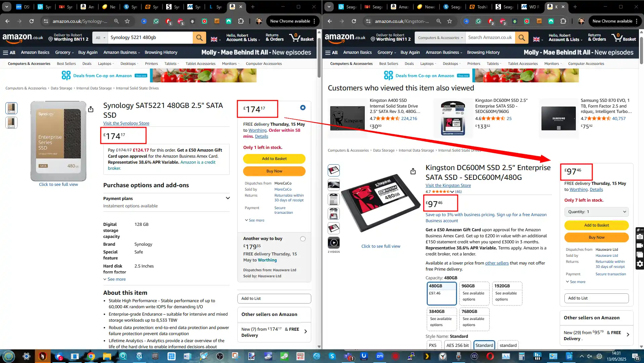This screenshot has height=363, width=644.
Task: Choose the 3840GB capacity option
Action: pyautogui.click(x=442, y=319)
